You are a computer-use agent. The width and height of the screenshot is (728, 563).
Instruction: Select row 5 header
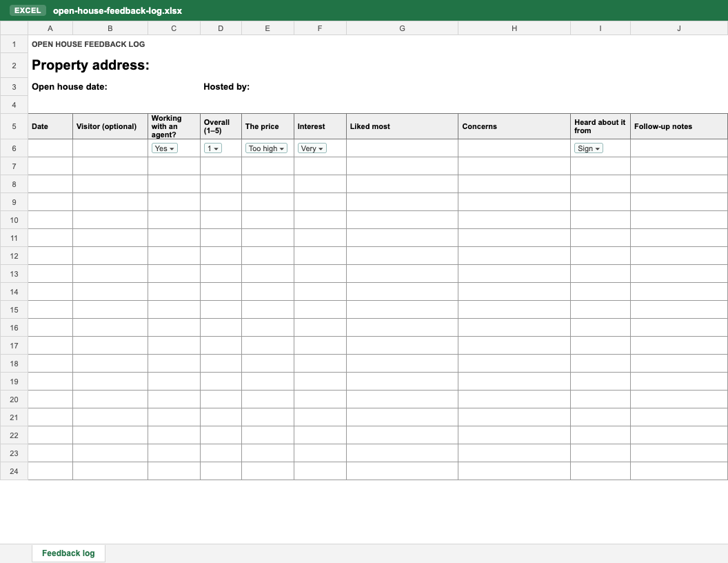click(14, 126)
